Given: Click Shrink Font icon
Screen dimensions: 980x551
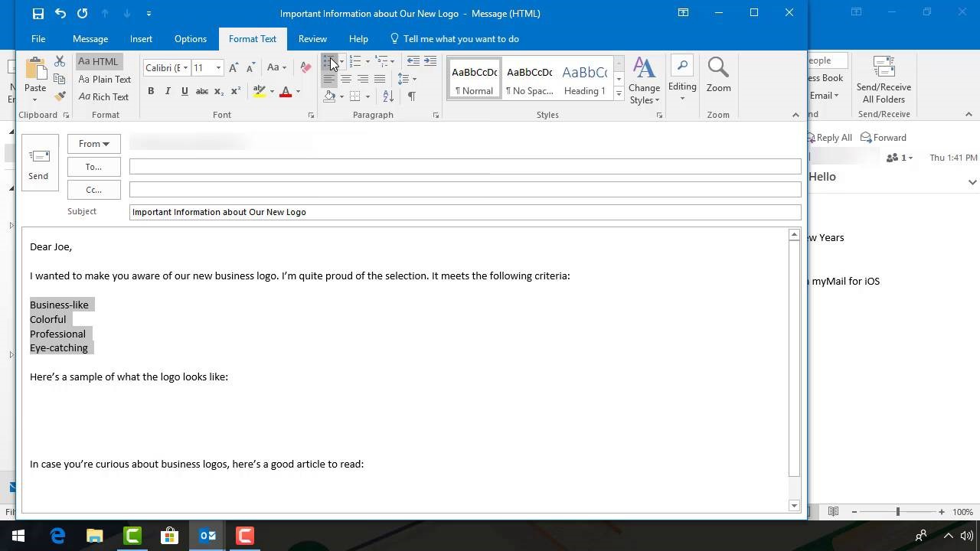Looking at the screenshot, I should pos(250,67).
